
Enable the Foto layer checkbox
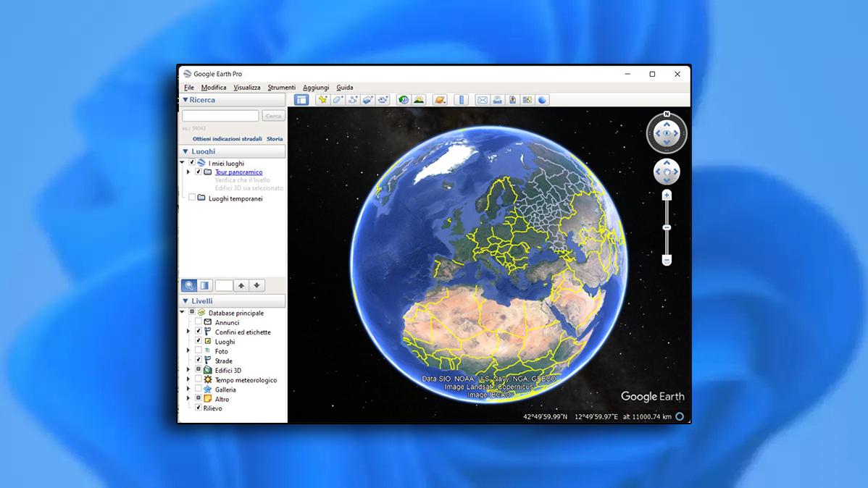(199, 350)
